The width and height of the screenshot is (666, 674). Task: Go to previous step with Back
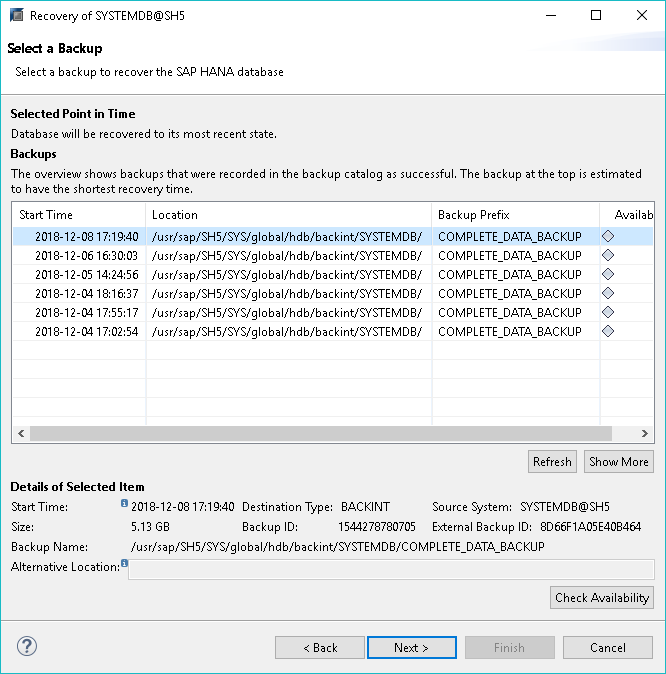pyautogui.click(x=320, y=648)
